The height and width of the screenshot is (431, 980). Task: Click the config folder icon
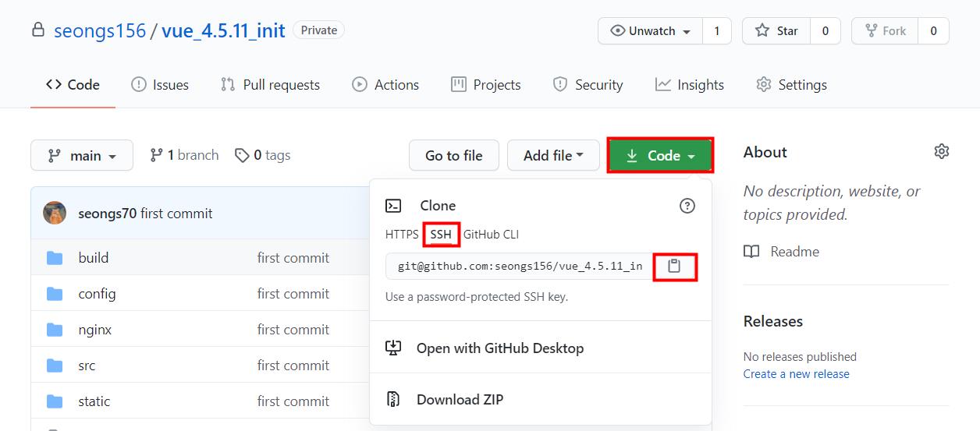[55, 294]
